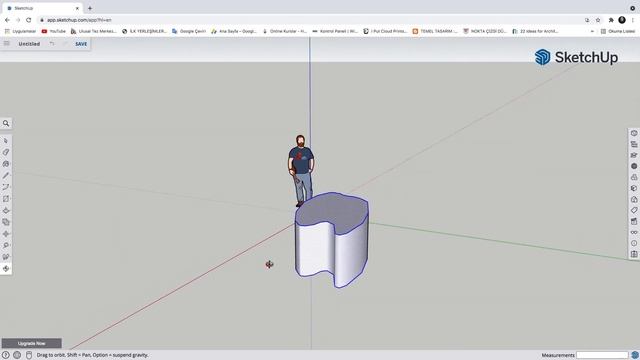Image resolution: width=640 pixels, height=360 pixels.
Task: Open the Uygulamalar apps bookmark
Action: pyautogui.click(x=20, y=31)
